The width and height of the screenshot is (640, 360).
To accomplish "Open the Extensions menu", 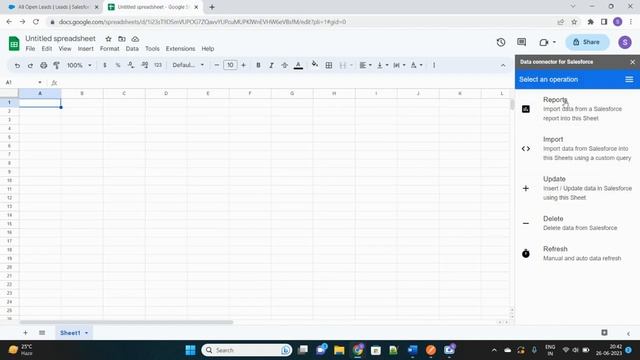I will [180, 49].
